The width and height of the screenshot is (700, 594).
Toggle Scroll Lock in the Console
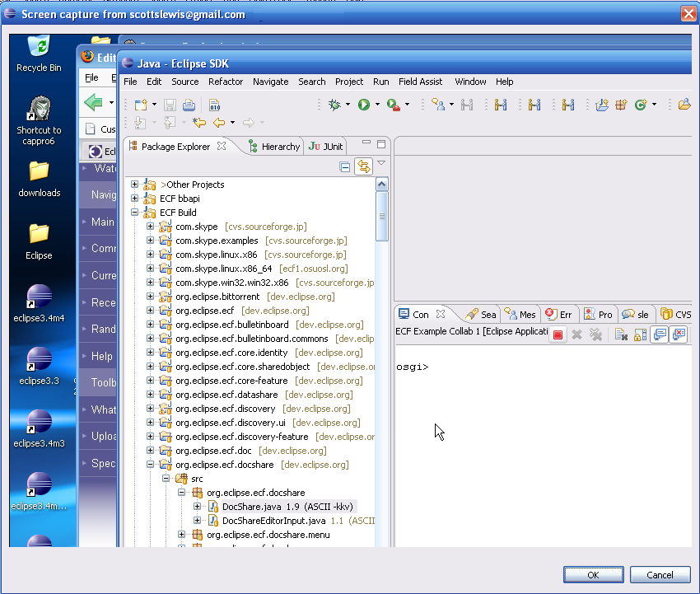pyautogui.click(x=640, y=335)
